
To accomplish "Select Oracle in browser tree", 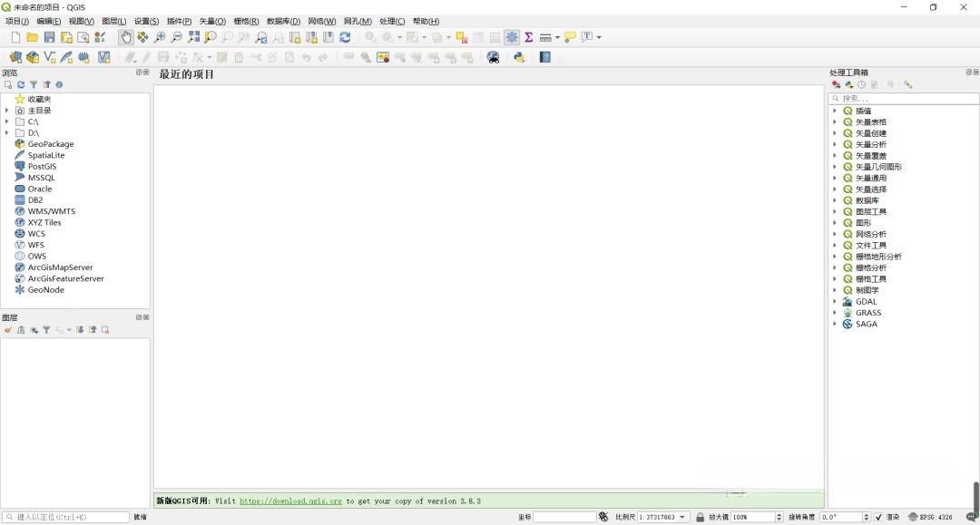I will pyautogui.click(x=39, y=190).
